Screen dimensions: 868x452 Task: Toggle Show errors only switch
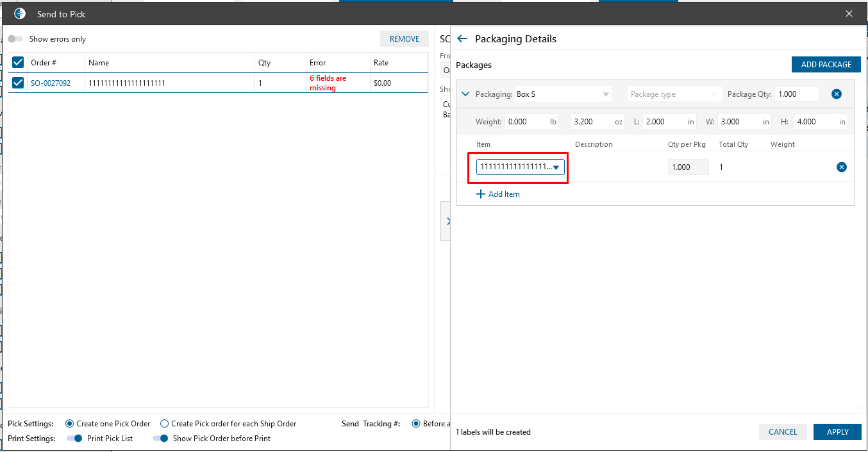coord(15,39)
